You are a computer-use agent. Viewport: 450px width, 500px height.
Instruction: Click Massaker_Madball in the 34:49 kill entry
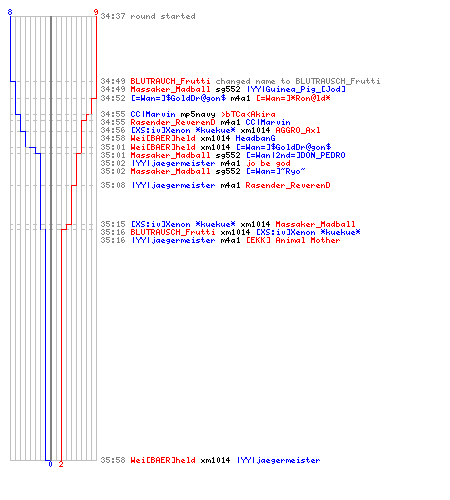point(170,89)
